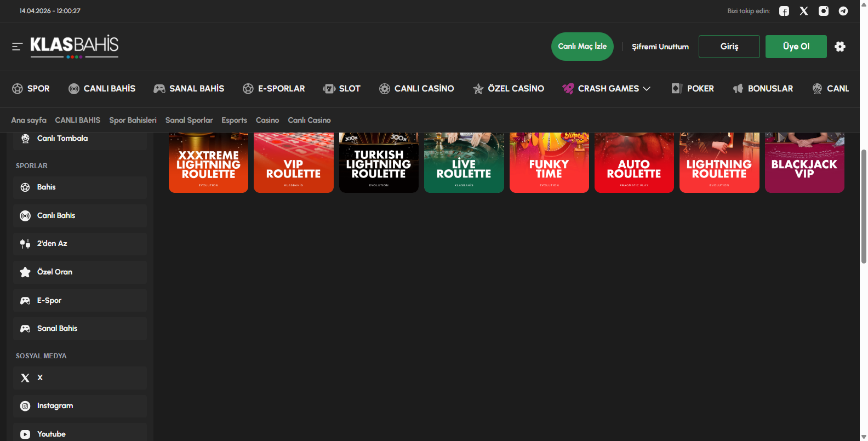Click the E-SPORLAR icon in navigation
The height and width of the screenshot is (441, 868).
click(248, 89)
